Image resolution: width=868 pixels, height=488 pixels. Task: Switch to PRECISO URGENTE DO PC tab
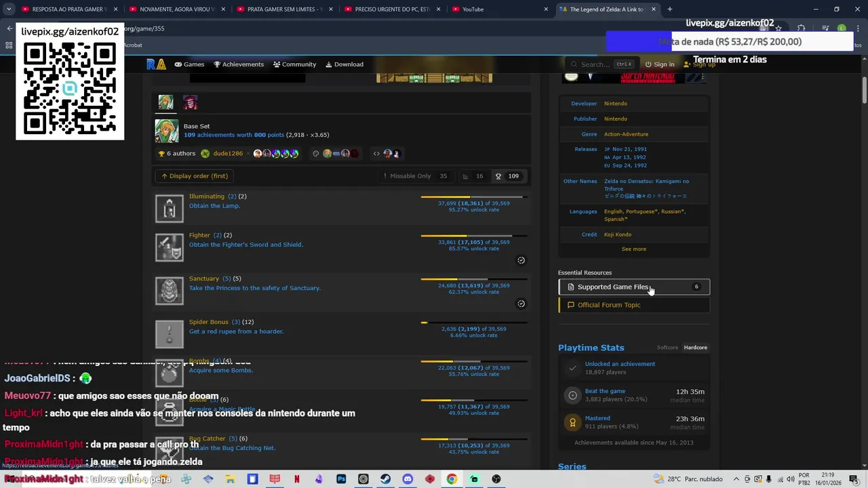(391, 9)
